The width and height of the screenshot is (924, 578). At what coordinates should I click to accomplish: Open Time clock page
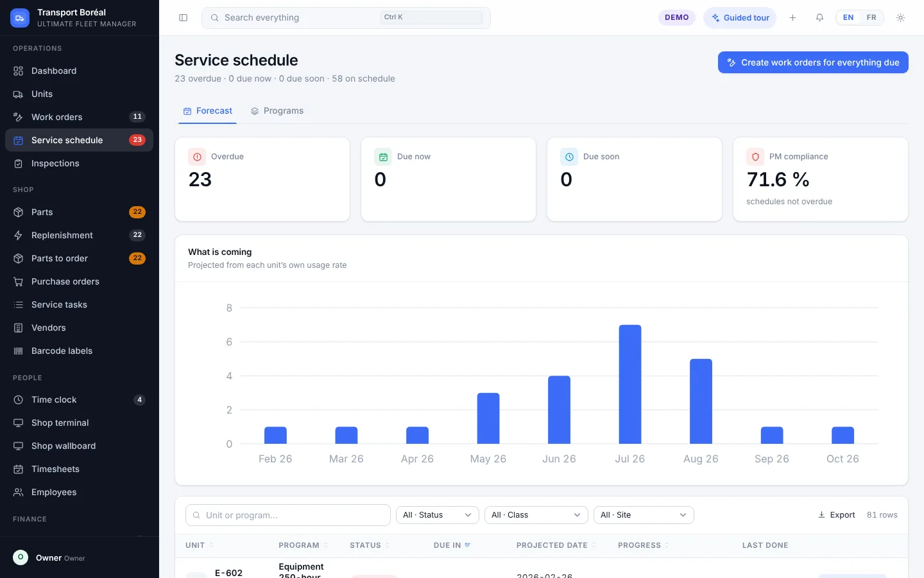(x=79, y=399)
